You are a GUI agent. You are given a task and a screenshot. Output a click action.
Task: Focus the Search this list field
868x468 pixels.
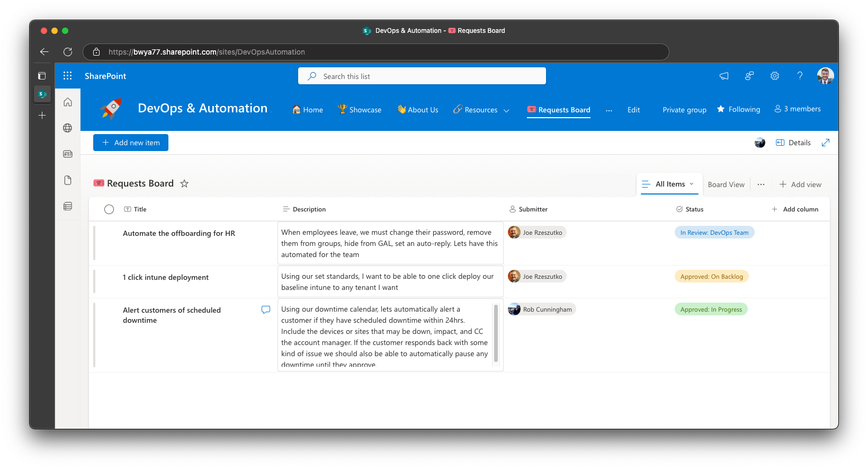pyautogui.click(x=422, y=76)
